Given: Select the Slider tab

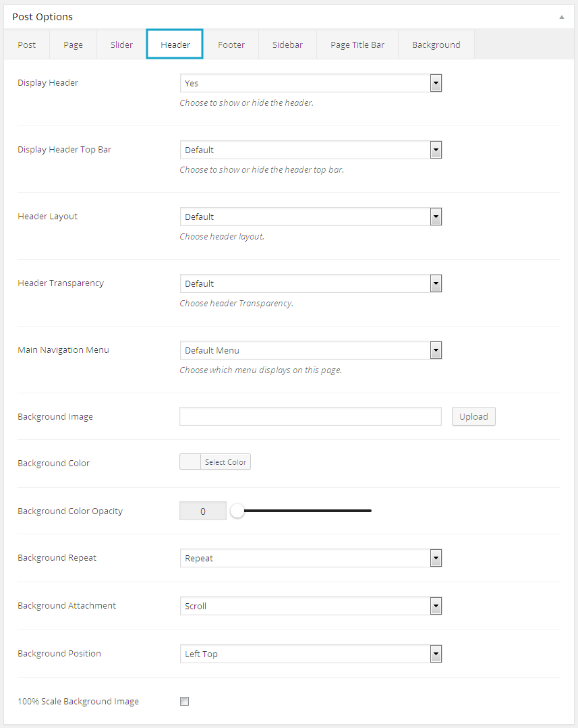Looking at the screenshot, I should [x=122, y=45].
